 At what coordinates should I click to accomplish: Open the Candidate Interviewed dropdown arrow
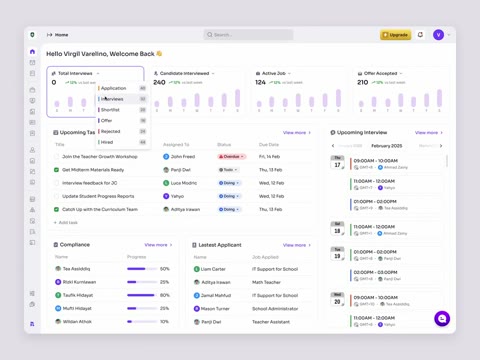[x=213, y=73]
